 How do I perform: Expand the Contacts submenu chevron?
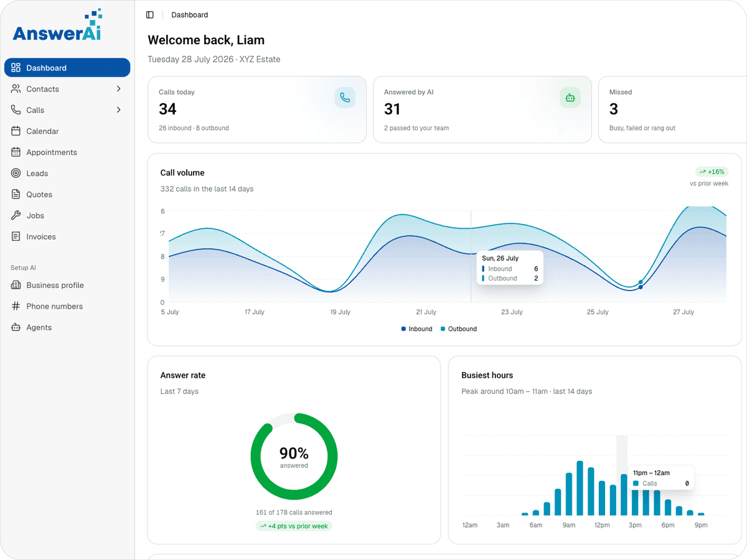click(x=119, y=89)
